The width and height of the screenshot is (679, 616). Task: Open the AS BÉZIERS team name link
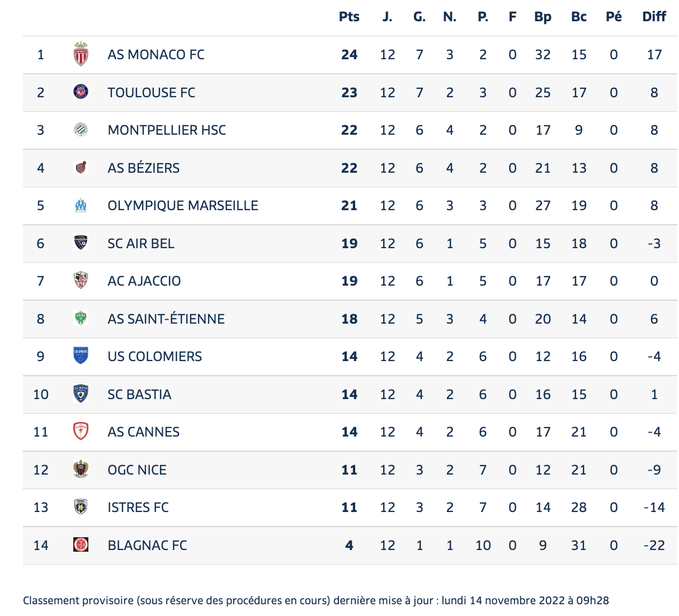pos(144,168)
